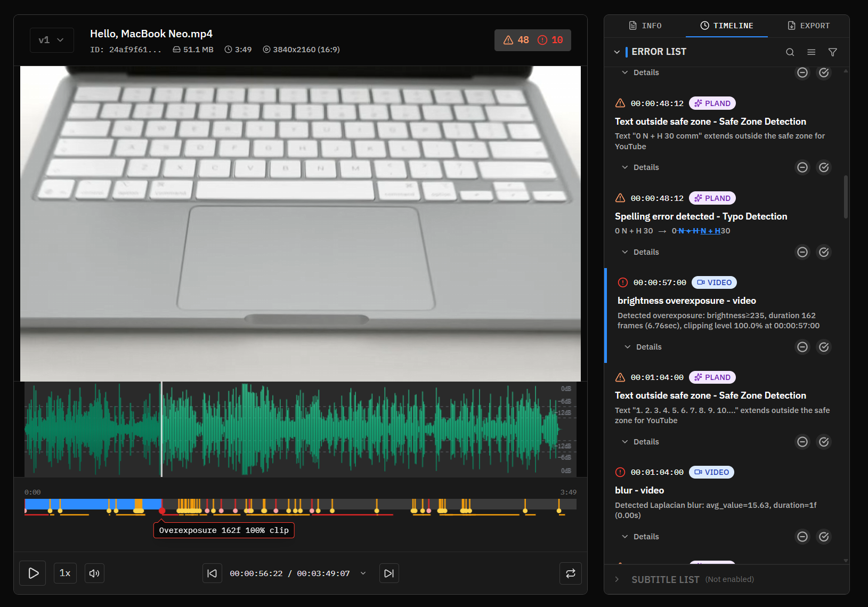Ignore the 00:00:48:12 safe zone error

pos(802,167)
